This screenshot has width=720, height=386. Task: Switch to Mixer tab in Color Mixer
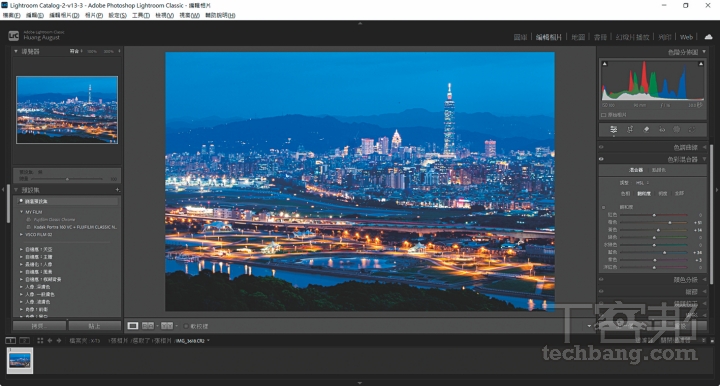(636, 170)
